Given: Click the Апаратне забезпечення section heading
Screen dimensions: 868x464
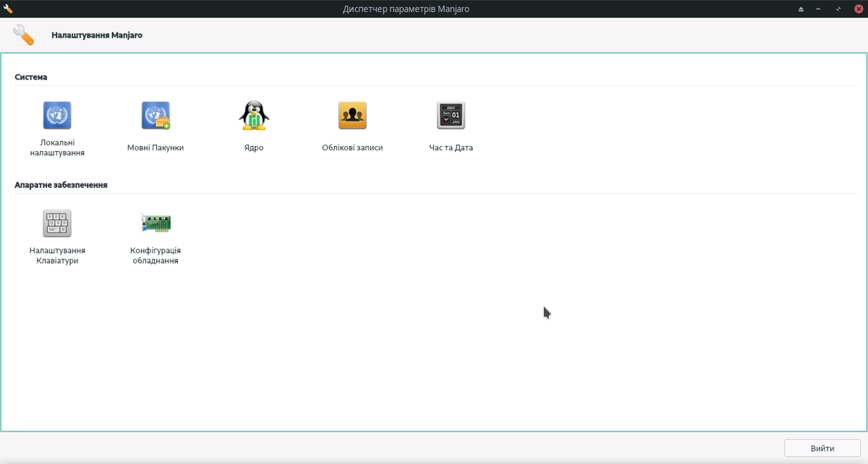Looking at the screenshot, I should pos(61,185).
